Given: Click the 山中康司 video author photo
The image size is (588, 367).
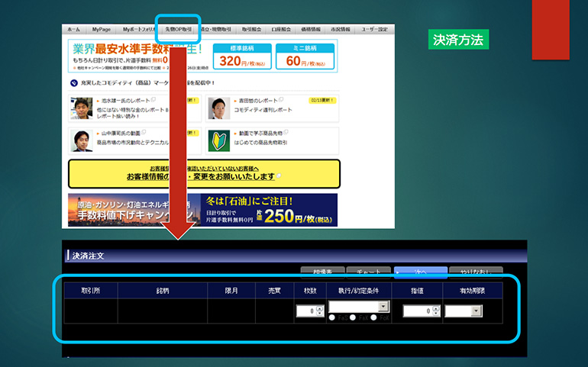Looking at the screenshot, I should tap(82, 140).
